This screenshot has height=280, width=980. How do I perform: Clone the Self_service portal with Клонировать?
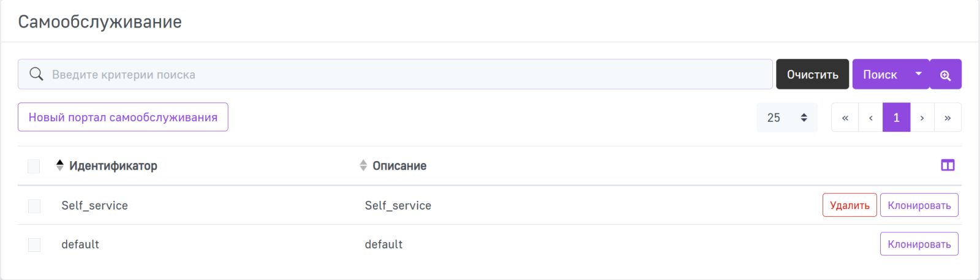(919, 205)
